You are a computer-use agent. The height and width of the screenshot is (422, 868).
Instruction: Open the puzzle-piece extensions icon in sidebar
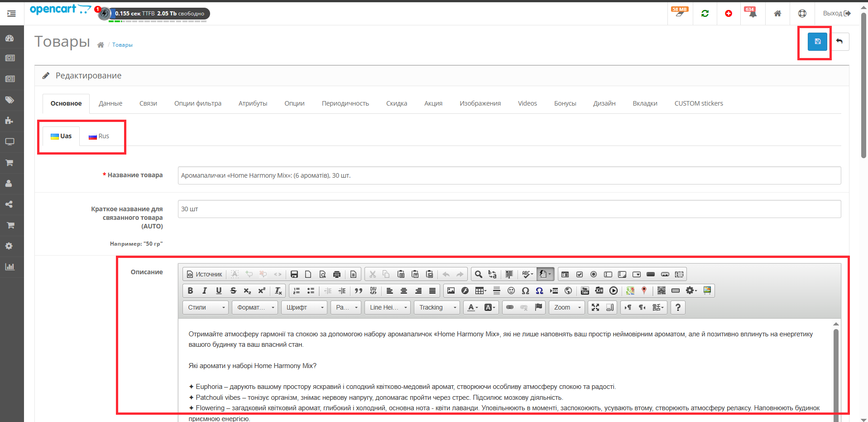pos(10,121)
